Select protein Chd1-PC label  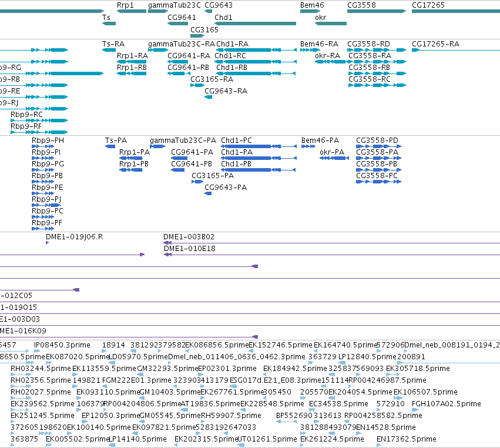click(x=236, y=141)
